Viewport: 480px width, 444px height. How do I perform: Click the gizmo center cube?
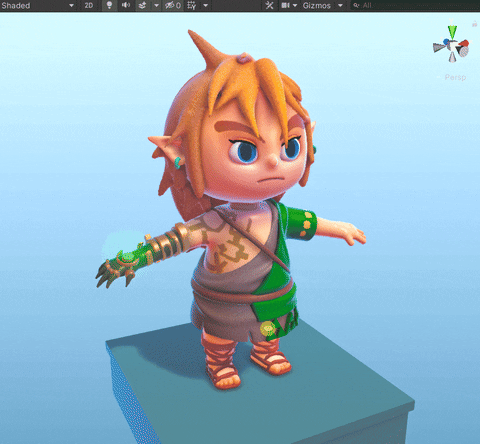[x=453, y=45]
